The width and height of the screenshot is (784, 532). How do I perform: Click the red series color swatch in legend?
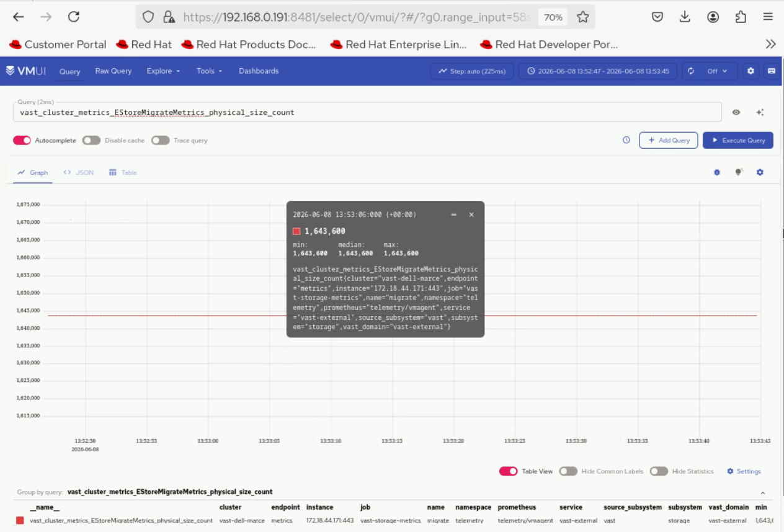[x=20, y=520]
